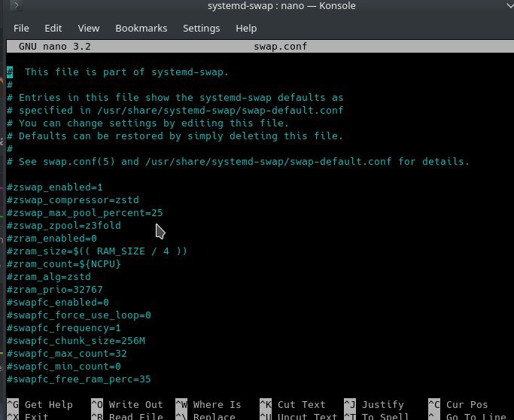Click the '#zswap_compressor=zstd' line
The height and width of the screenshot is (420, 514).
coord(73,200)
